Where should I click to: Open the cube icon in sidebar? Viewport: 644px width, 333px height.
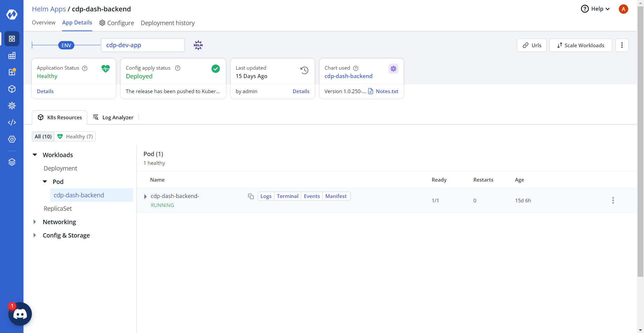[12, 89]
